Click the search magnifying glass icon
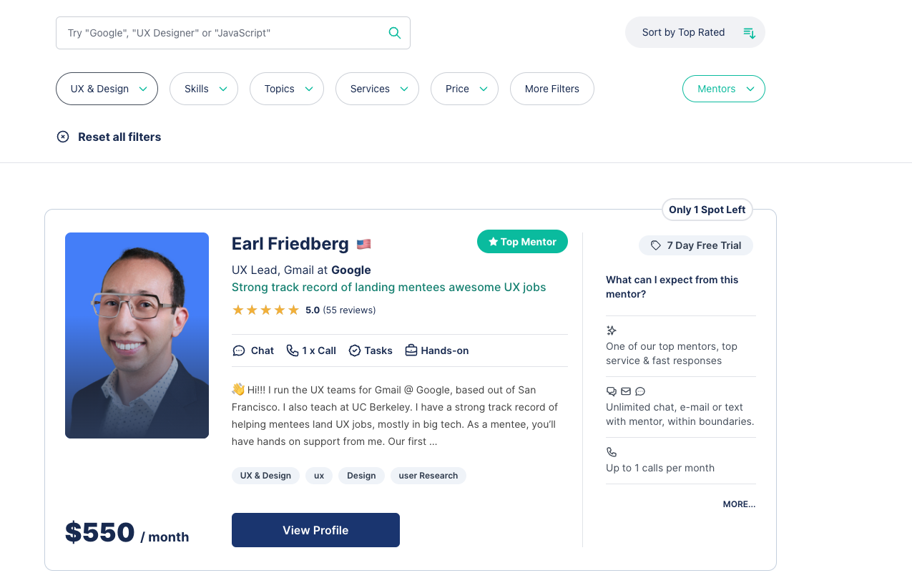 (x=394, y=32)
